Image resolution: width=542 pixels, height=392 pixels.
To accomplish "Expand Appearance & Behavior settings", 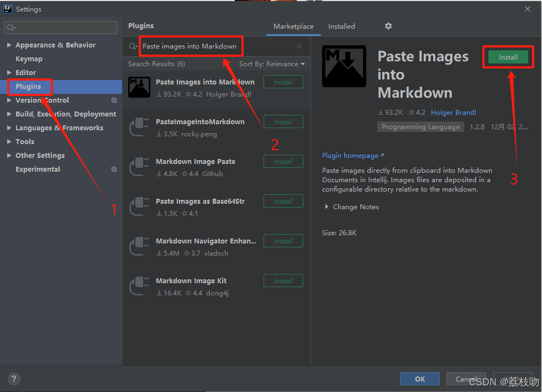I will pyautogui.click(x=9, y=45).
